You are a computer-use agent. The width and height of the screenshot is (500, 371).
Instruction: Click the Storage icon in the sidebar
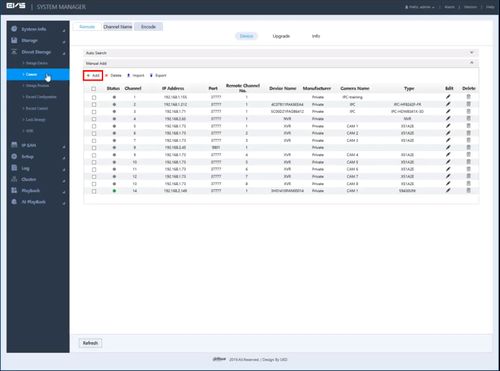click(x=14, y=40)
